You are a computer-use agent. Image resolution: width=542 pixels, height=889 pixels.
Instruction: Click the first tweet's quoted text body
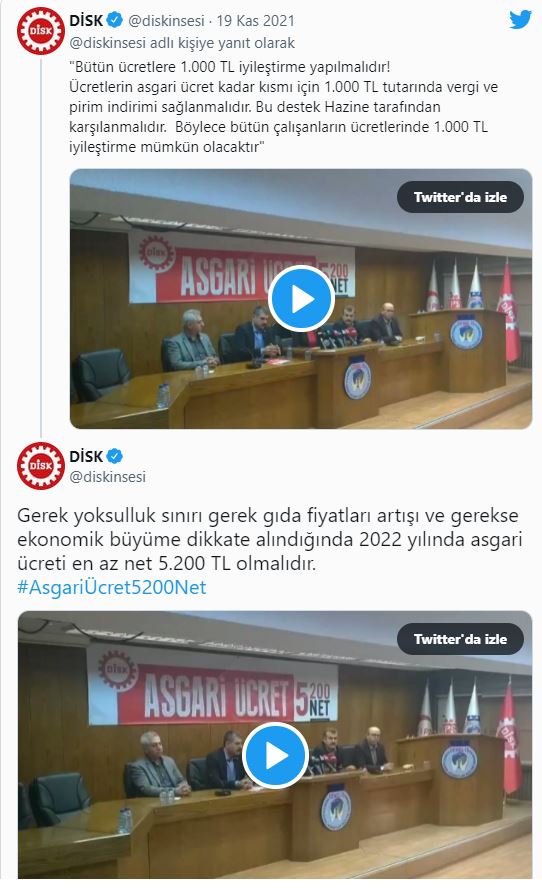pos(283,107)
